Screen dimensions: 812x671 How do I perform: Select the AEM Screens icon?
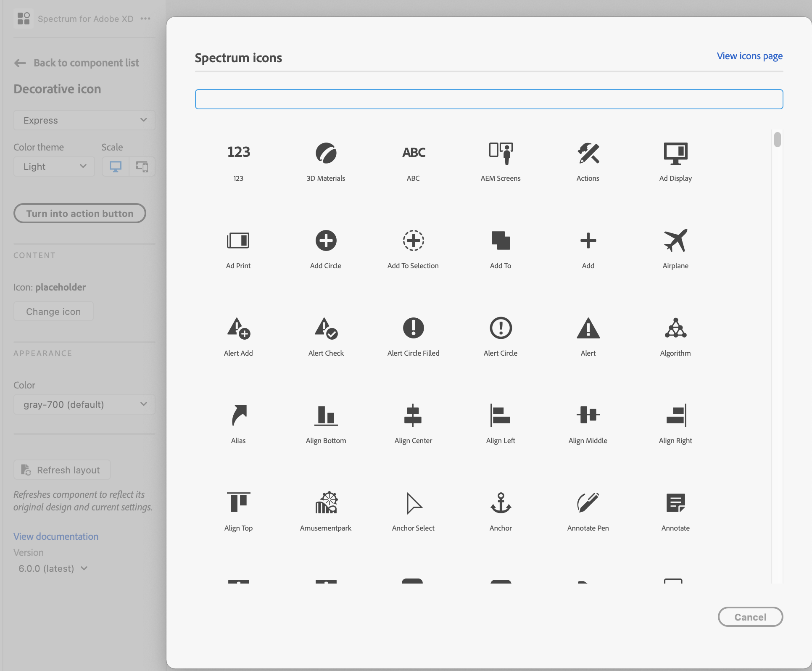[x=500, y=161]
